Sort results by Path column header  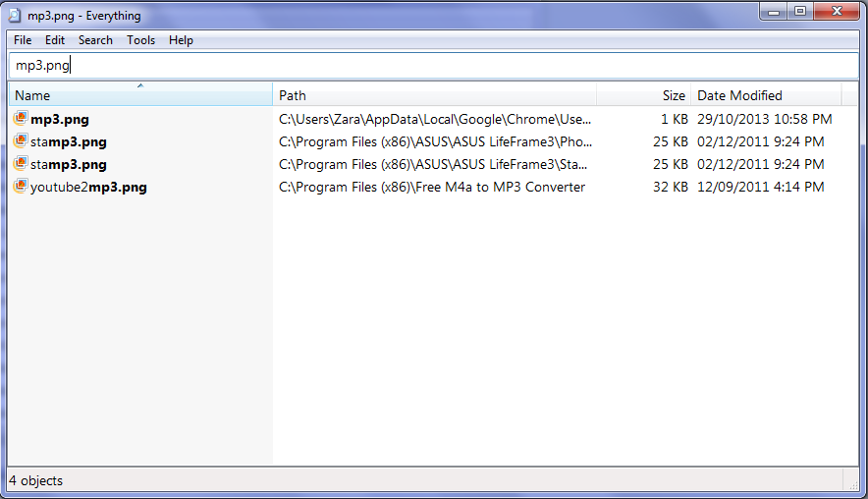(x=435, y=95)
